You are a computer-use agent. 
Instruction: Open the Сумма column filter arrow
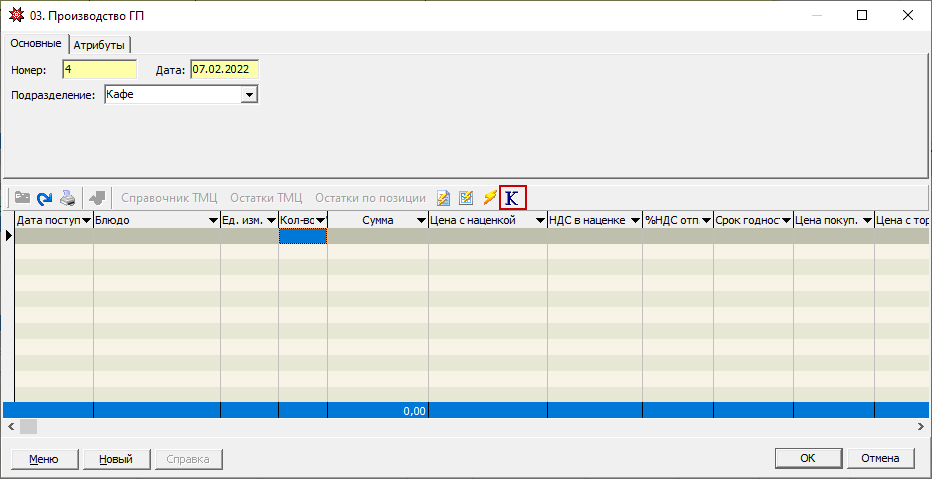tap(420, 220)
